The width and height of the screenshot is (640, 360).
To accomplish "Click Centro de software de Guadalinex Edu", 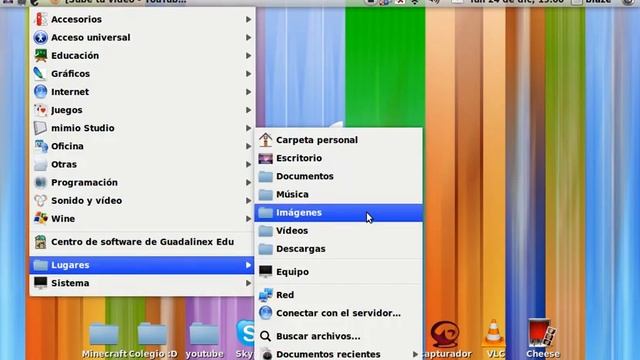I will [x=142, y=242].
